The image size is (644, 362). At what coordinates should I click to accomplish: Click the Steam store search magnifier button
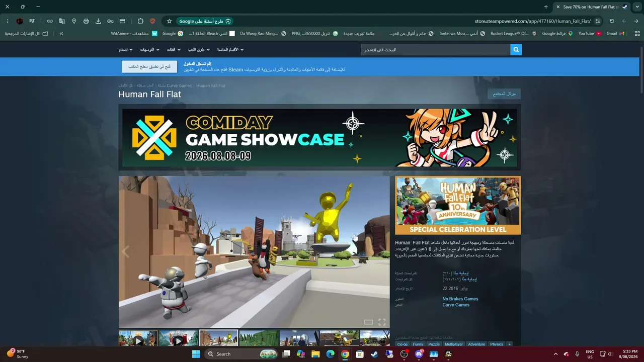pyautogui.click(x=516, y=50)
